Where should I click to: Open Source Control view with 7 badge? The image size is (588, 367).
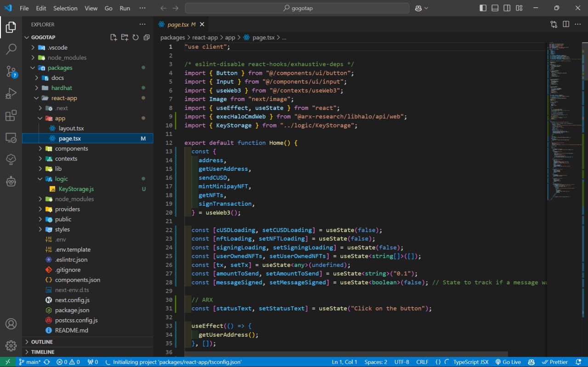coord(11,71)
